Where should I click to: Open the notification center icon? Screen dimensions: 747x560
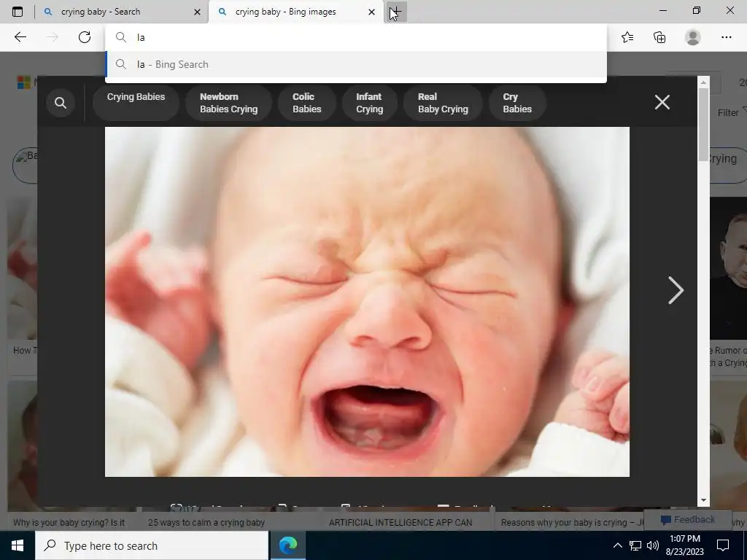(x=723, y=545)
